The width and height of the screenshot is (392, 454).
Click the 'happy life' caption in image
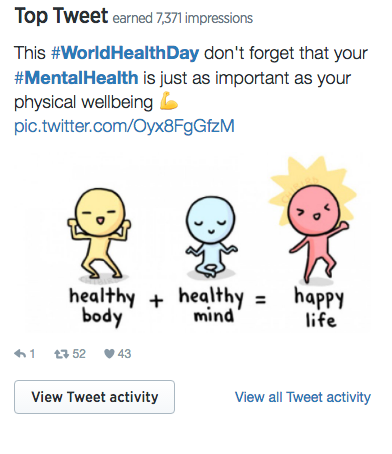pos(319,308)
